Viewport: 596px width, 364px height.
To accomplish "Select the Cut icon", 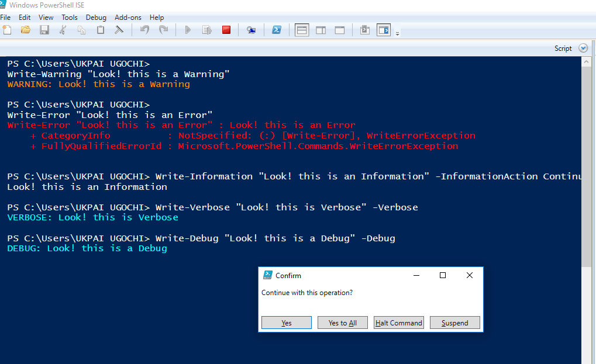I will pos(63,30).
